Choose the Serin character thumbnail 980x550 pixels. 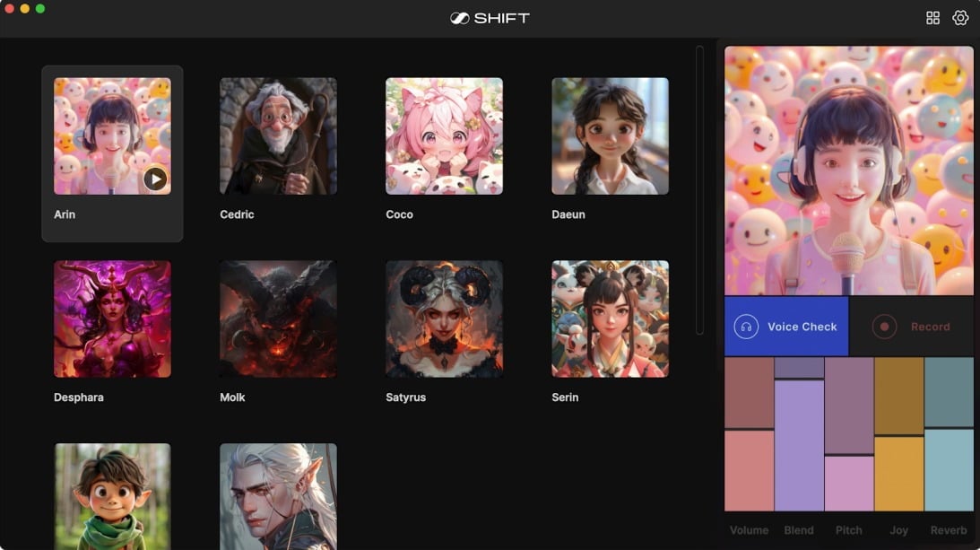[x=610, y=319]
